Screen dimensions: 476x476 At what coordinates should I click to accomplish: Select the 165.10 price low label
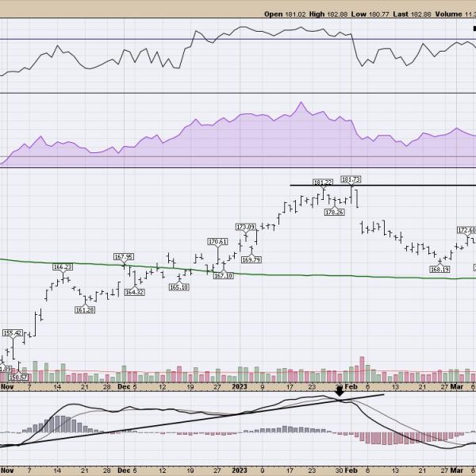tap(178, 287)
